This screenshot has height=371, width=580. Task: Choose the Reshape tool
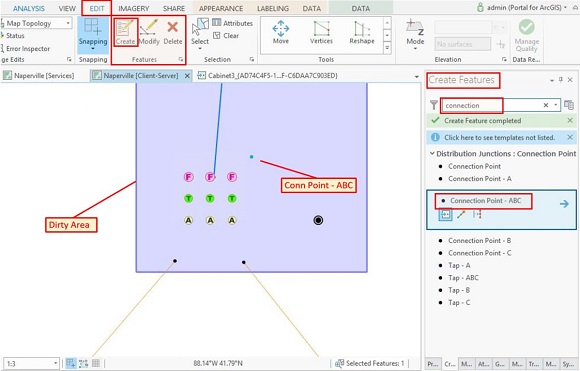(x=362, y=32)
